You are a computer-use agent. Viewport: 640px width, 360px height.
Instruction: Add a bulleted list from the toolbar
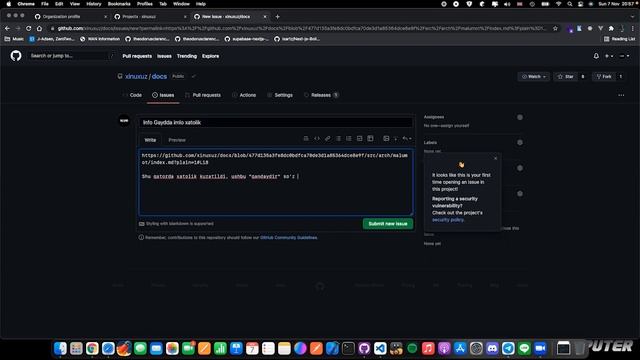point(338,139)
